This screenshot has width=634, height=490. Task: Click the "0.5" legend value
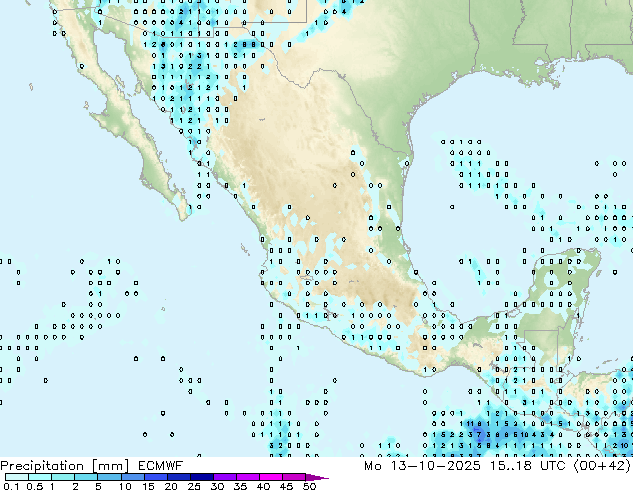click(35, 486)
